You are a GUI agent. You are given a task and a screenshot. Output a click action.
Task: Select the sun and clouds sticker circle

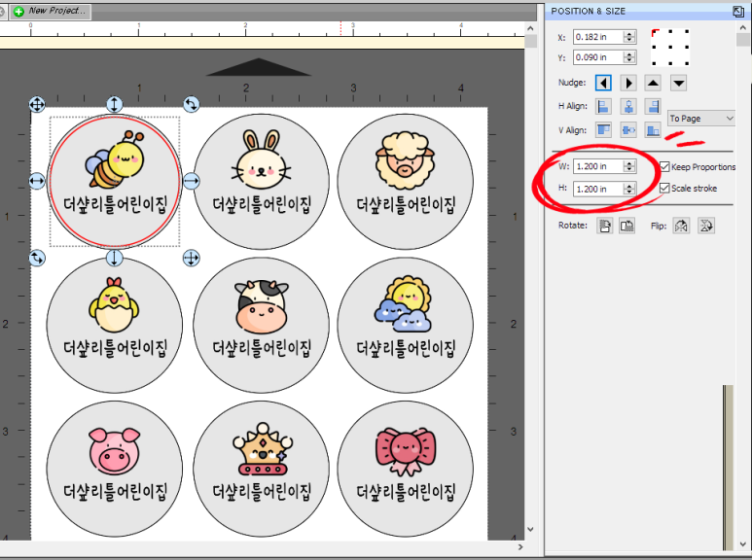click(x=406, y=325)
